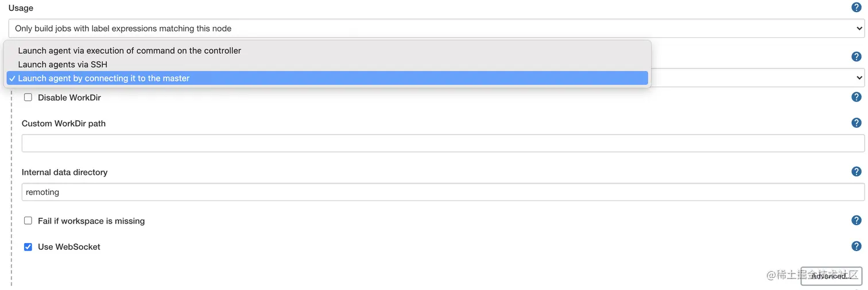Click the Advanced button
The width and height of the screenshot is (868, 290).
pos(831,276)
